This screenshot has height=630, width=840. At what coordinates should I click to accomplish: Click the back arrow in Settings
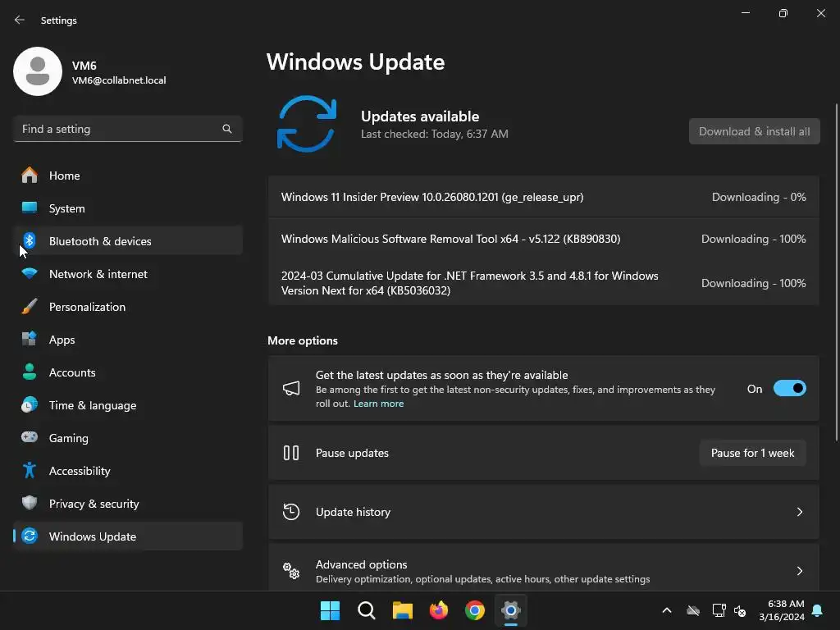pyautogui.click(x=20, y=20)
